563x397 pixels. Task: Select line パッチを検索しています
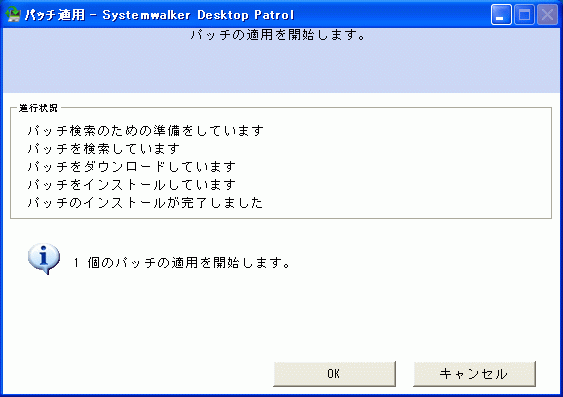[103, 149]
